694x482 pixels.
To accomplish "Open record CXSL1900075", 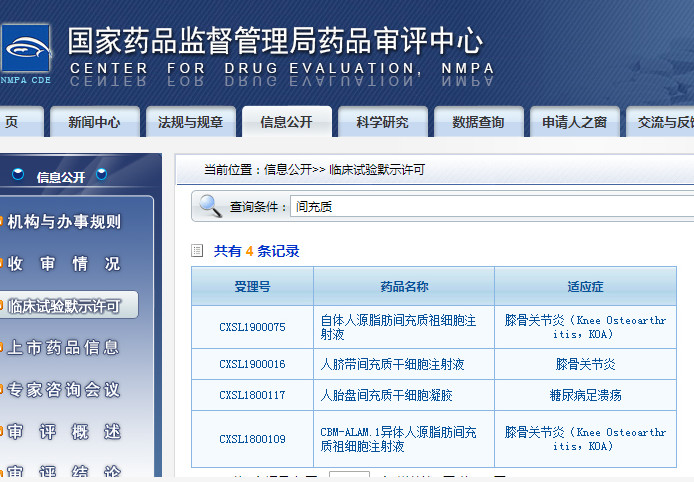I will [x=252, y=327].
